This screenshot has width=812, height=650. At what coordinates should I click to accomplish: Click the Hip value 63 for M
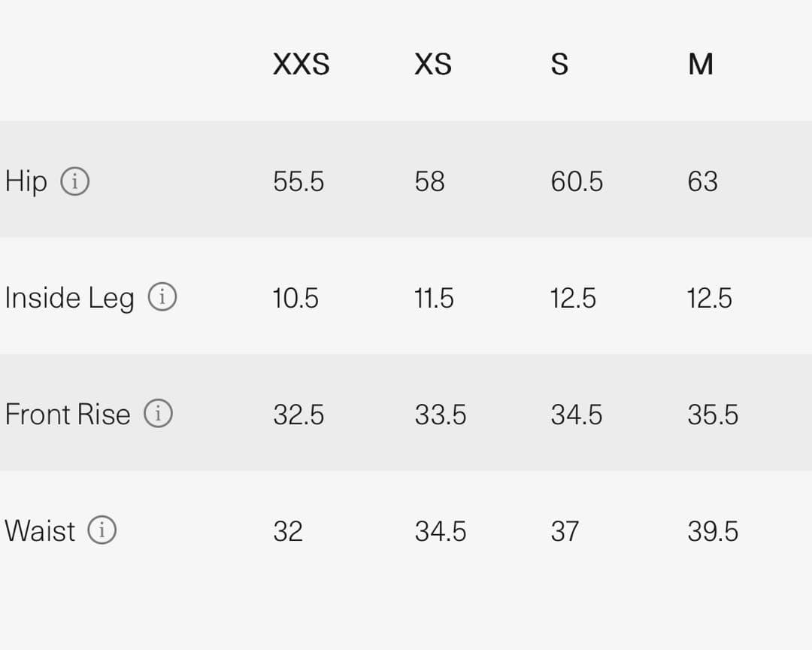(x=702, y=182)
